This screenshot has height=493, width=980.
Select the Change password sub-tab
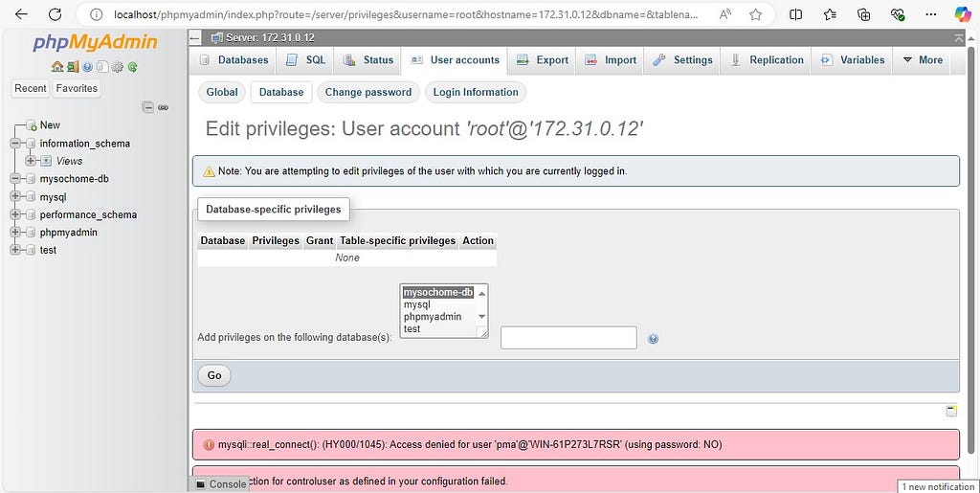(x=368, y=93)
